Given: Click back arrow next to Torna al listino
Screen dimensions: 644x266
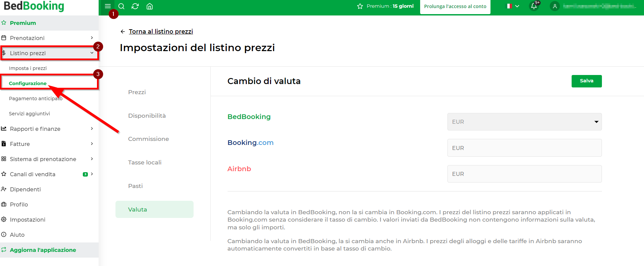Looking at the screenshot, I should tap(123, 32).
